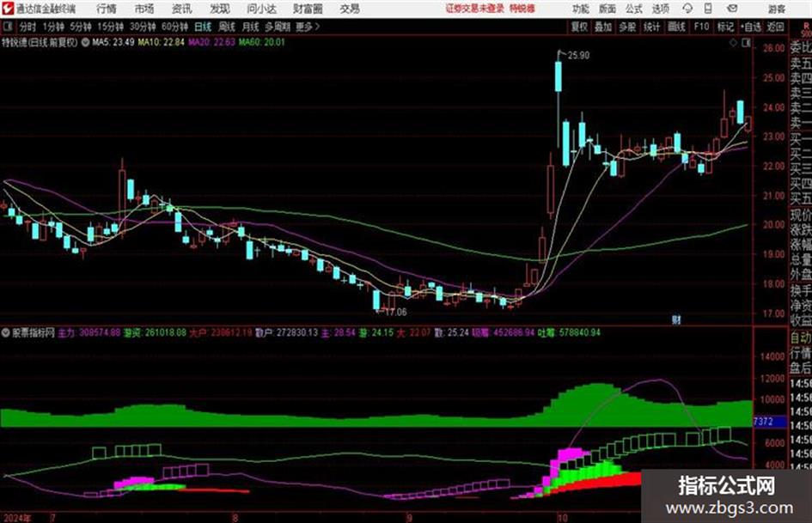The width and height of the screenshot is (812, 523).
Task: Click the month 9 marker on time axis
Action: 409,518
